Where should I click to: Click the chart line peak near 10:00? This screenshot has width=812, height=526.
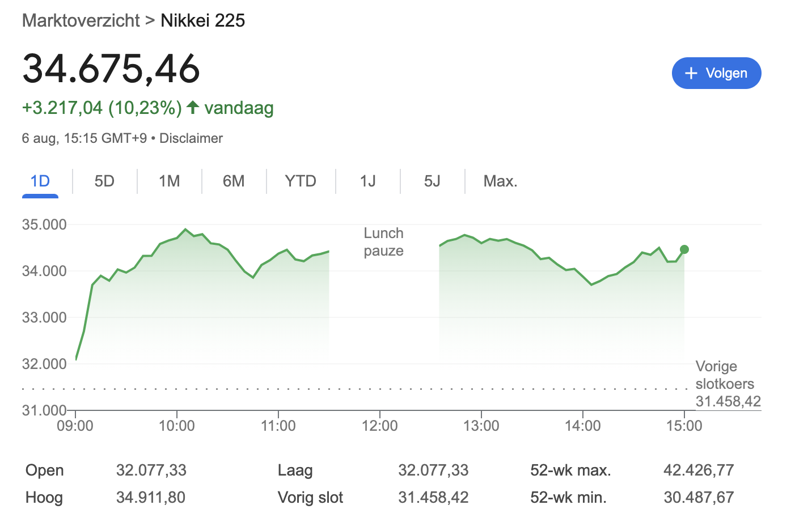click(x=185, y=230)
